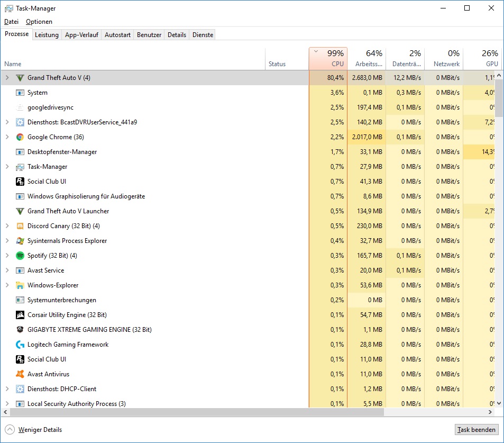The width and height of the screenshot is (504, 443).
Task: Switch to the Leistung tab
Action: pos(47,35)
